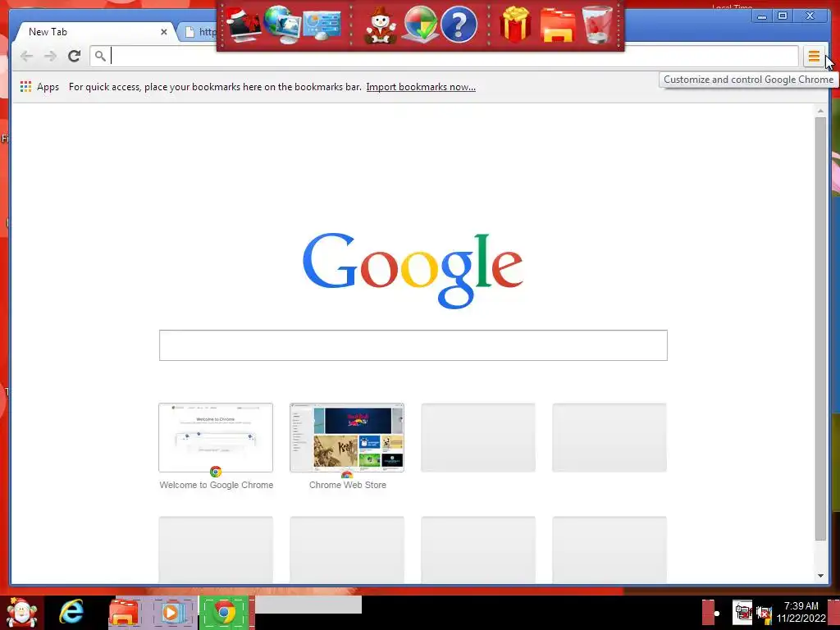This screenshot has width=840, height=630.
Task: Maximize the Chrome window
Action: (x=782, y=16)
